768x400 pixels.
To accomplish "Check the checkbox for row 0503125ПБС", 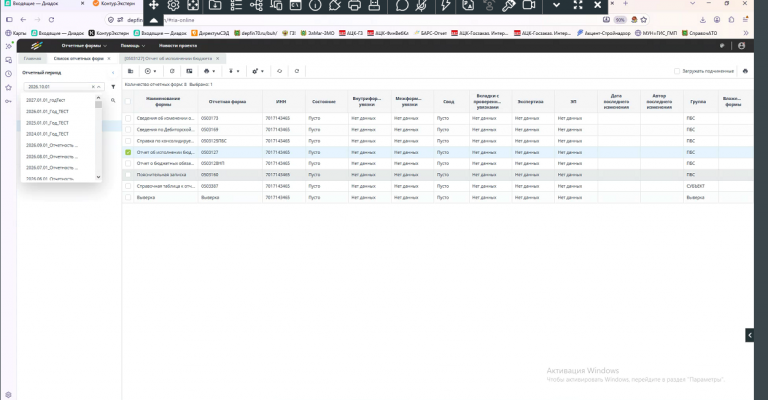I will pyautogui.click(x=128, y=141).
